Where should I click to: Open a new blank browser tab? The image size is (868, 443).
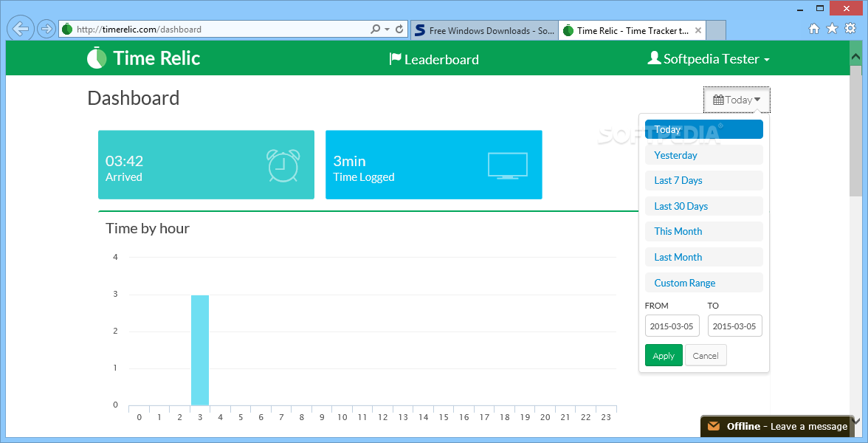tap(716, 30)
